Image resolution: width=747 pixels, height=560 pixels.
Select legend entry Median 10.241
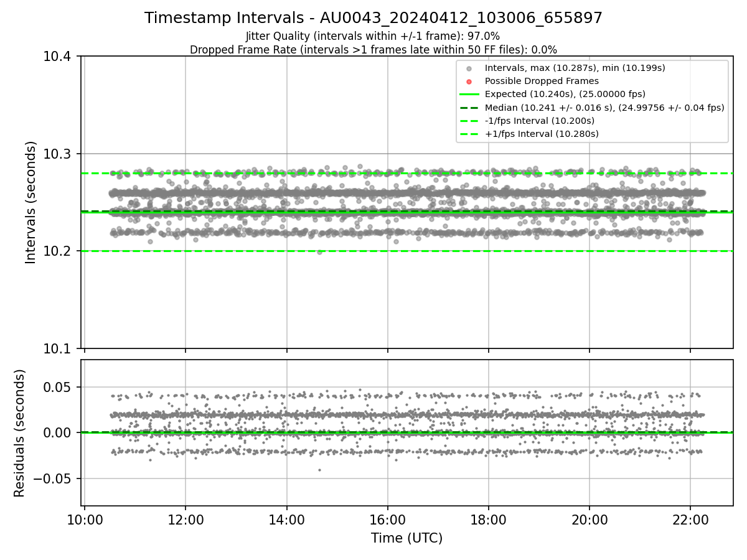[604, 107]
